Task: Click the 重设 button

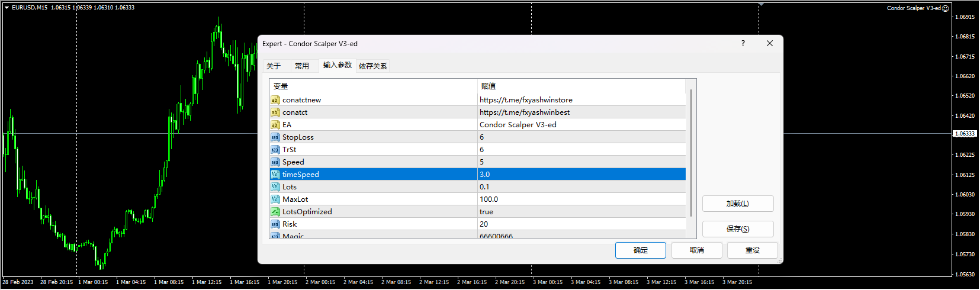Action: coord(752,250)
